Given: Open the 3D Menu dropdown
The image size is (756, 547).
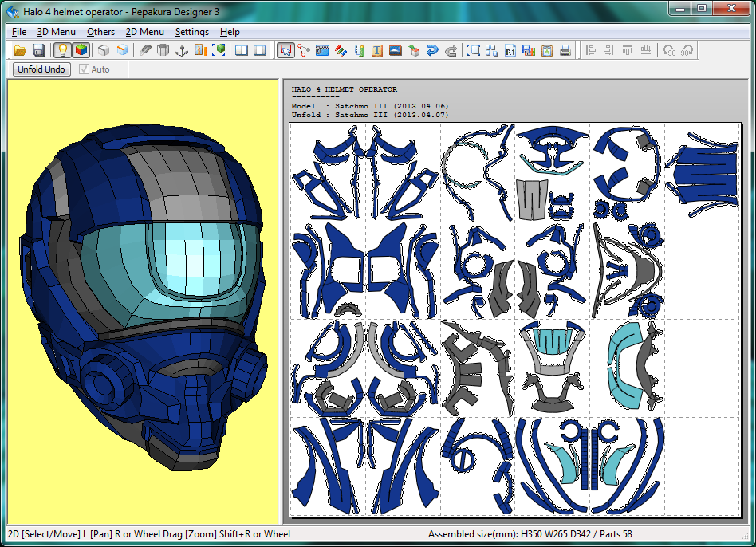Looking at the screenshot, I should pyautogui.click(x=57, y=32).
